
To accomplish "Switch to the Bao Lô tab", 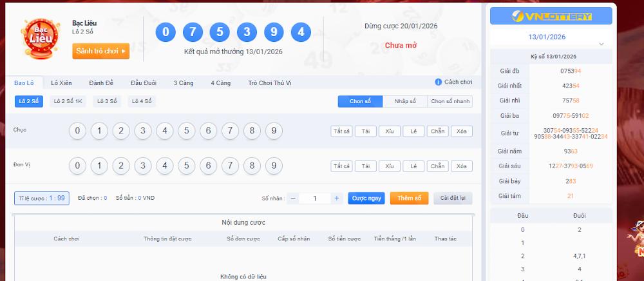I will click(24, 83).
